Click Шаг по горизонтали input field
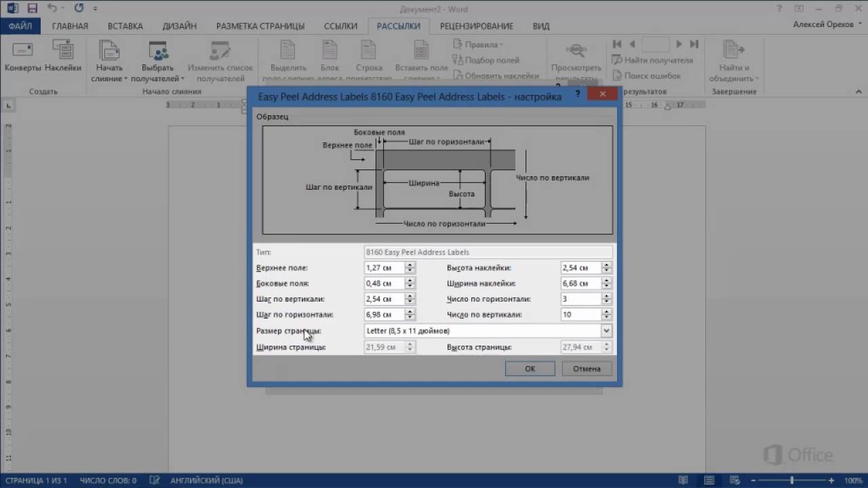 pos(384,314)
